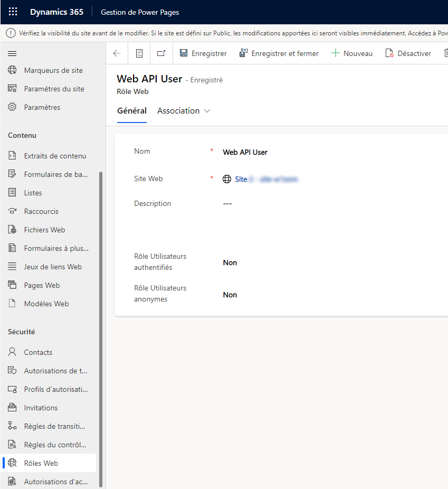Click Enregistrer et fermer button
448x489 pixels.
pos(279,53)
